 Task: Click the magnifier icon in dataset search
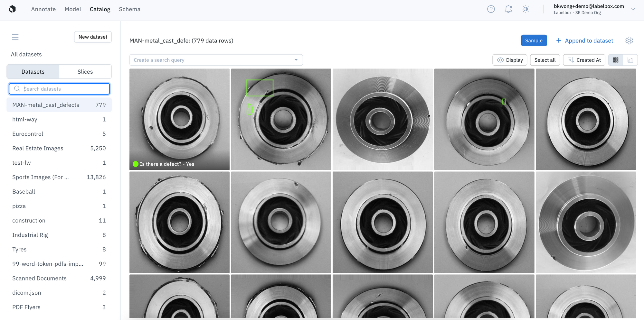click(x=17, y=89)
